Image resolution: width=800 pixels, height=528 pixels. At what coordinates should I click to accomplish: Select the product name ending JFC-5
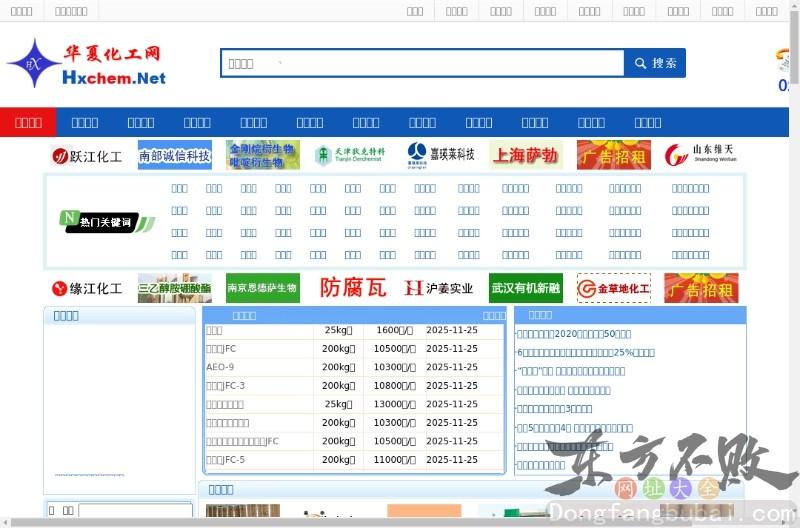click(226, 460)
